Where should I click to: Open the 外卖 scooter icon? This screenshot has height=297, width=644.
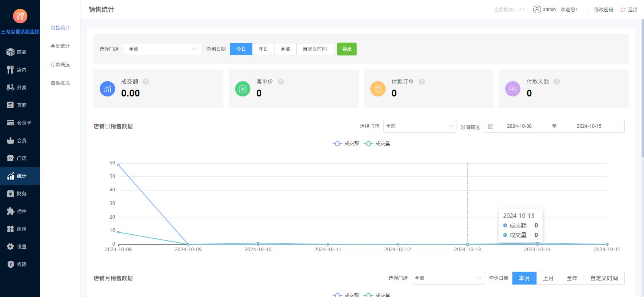coord(10,88)
